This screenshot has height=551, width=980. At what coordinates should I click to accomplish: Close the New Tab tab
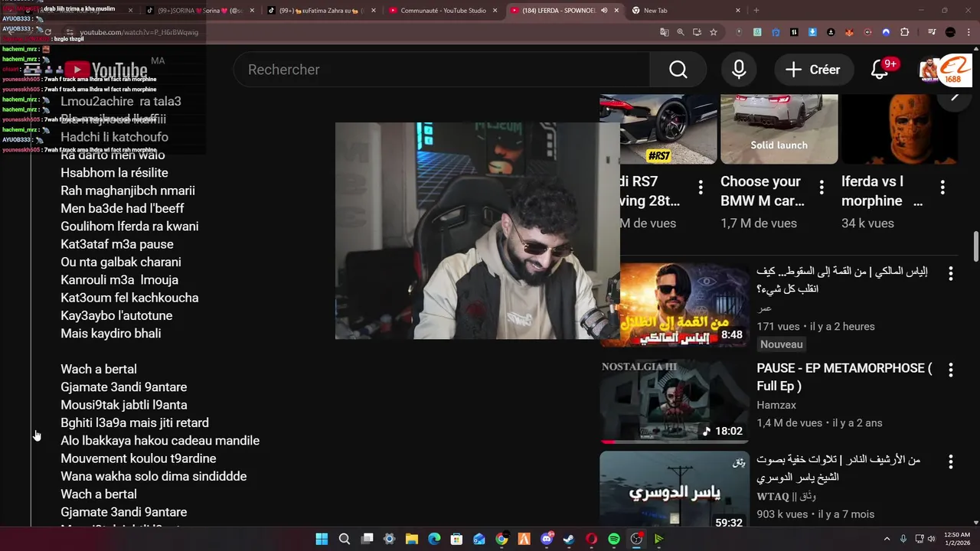tap(738, 11)
